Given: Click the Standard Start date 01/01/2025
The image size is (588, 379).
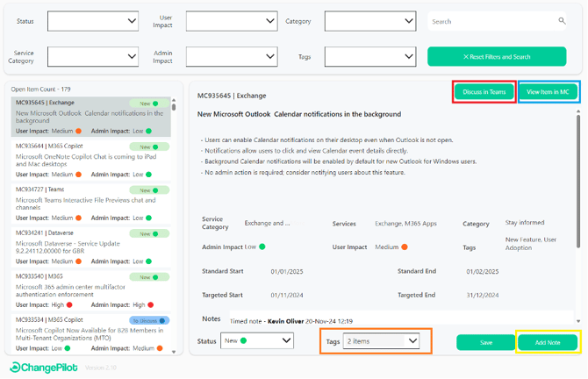Looking at the screenshot, I should click(x=287, y=272).
